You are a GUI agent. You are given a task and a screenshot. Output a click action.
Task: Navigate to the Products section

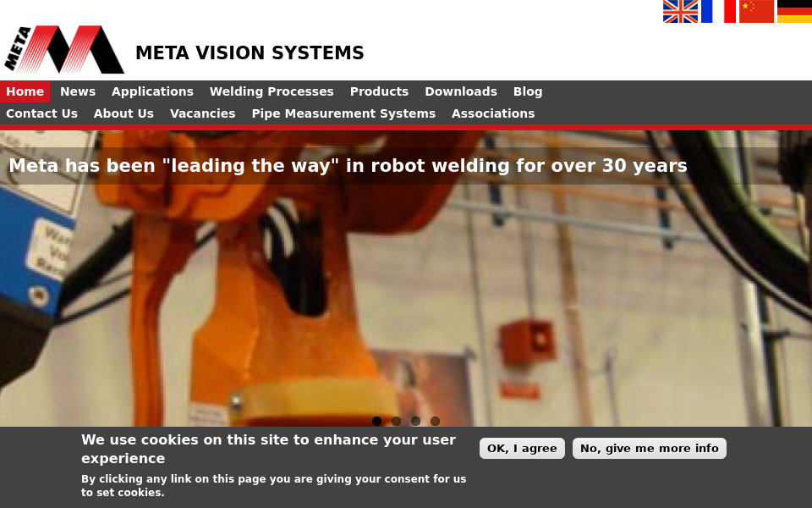[x=379, y=91]
